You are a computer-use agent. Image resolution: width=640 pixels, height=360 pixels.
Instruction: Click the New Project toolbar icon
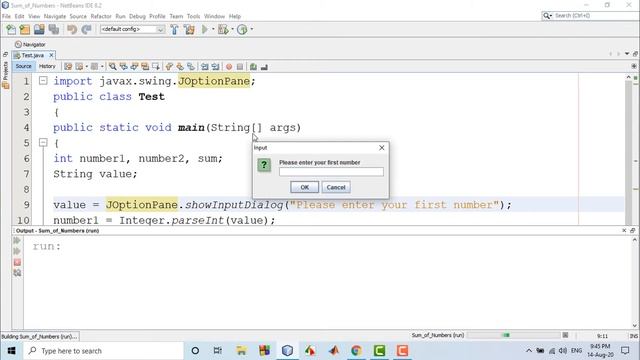click(x=25, y=29)
